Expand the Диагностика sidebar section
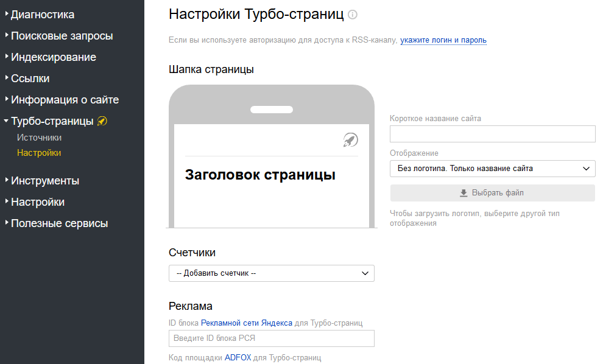The height and width of the screenshot is (364, 603). click(42, 15)
